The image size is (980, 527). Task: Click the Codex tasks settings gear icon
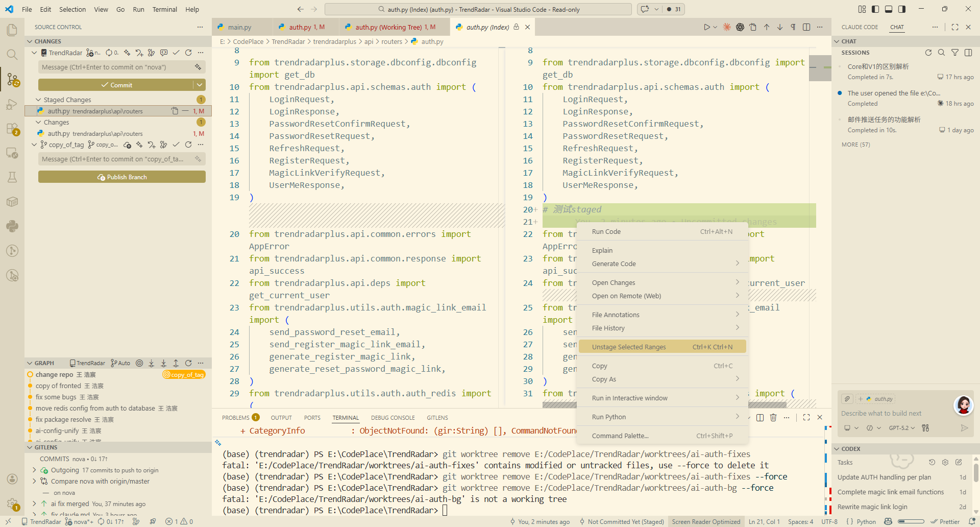click(x=945, y=462)
